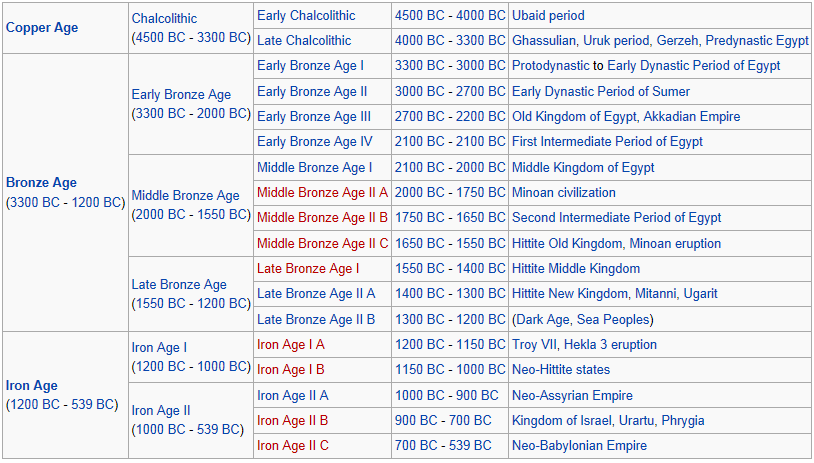814x463 pixels.
Task: Click the Dark Age link
Action: (542, 319)
